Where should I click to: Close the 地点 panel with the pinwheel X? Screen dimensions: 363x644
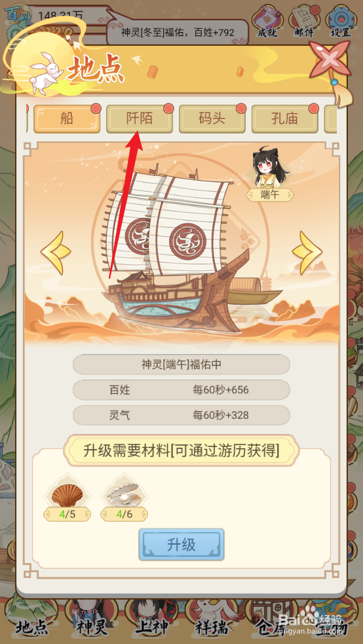(330, 60)
